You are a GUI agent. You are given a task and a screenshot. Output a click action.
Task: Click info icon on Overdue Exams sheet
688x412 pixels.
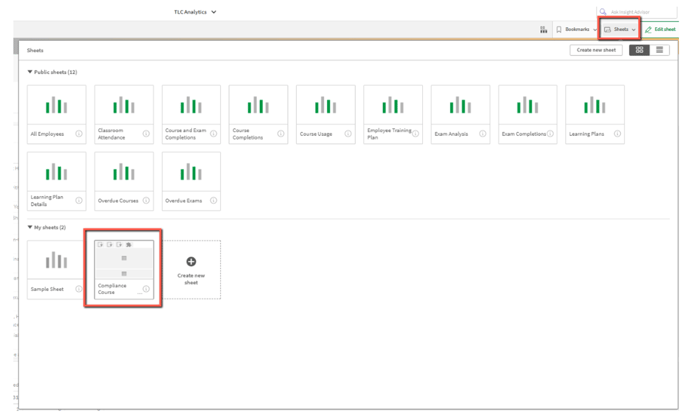[x=213, y=200]
